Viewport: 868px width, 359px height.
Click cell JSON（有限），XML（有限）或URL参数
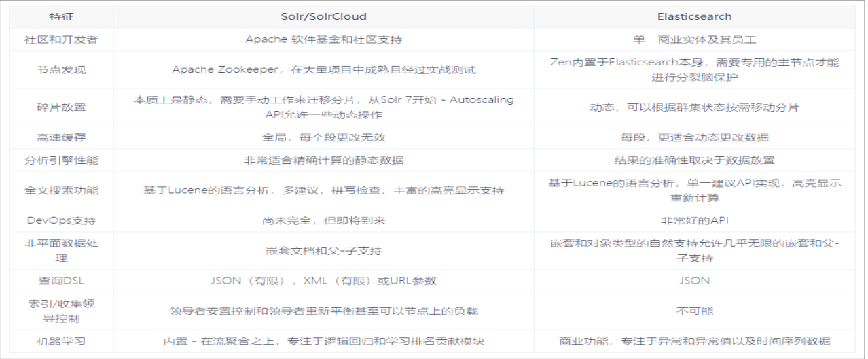(x=323, y=280)
